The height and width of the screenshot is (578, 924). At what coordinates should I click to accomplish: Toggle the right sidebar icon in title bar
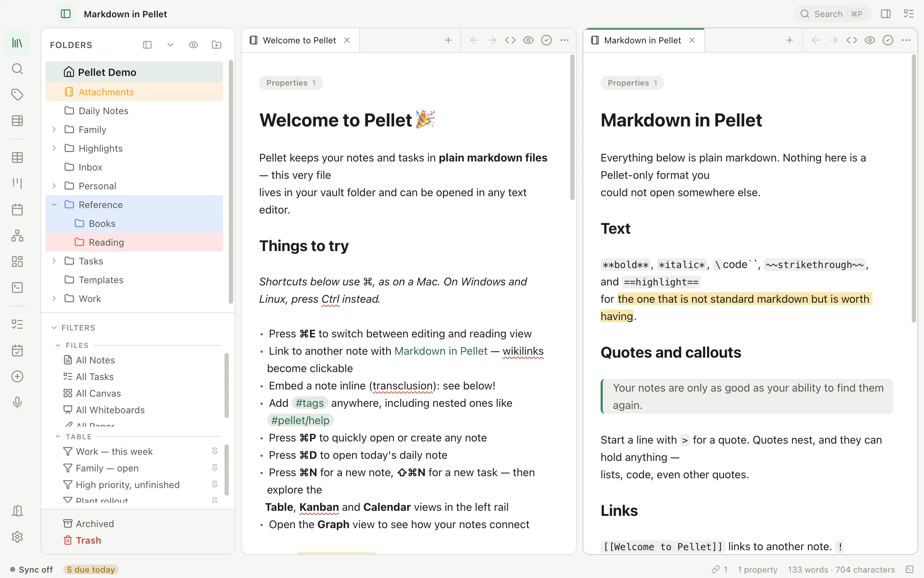(x=886, y=14)
